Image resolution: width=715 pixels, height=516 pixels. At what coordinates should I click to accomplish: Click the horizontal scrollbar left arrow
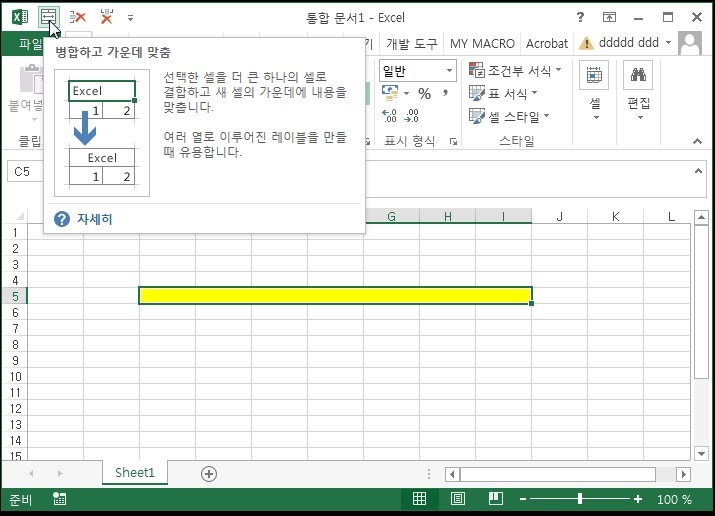pyautogui.click(x=452, y=475)
